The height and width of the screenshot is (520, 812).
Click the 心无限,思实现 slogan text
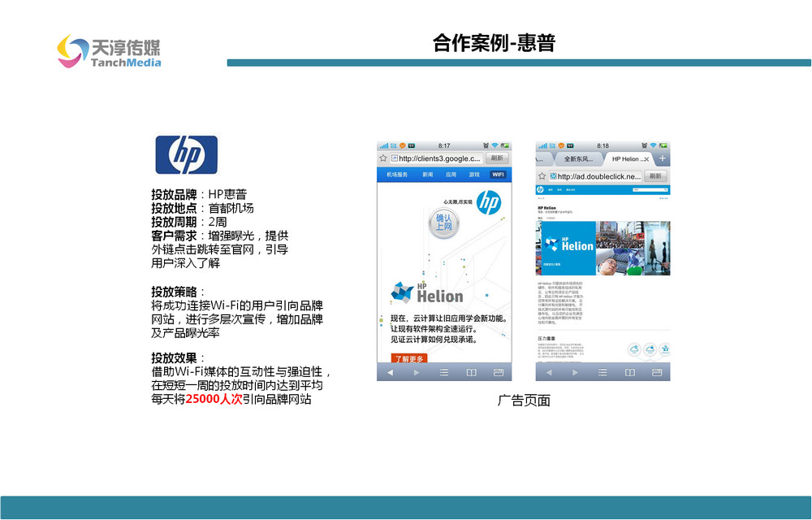tap(458, 202)
